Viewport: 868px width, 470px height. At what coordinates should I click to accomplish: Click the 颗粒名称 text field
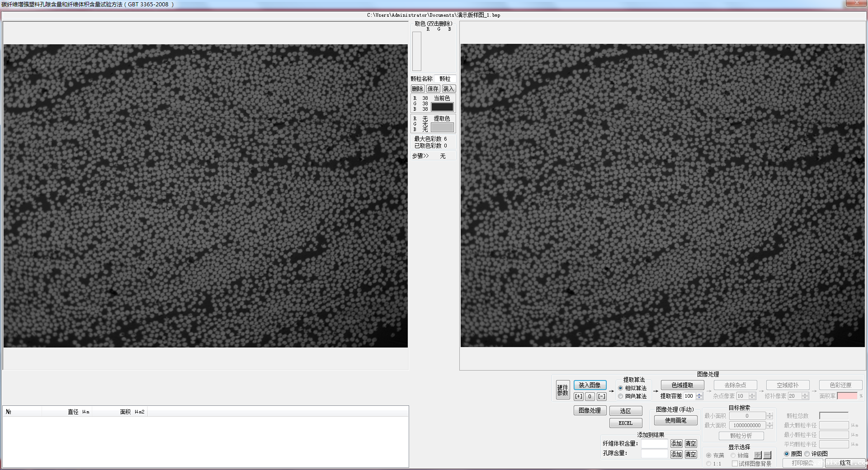445,79
